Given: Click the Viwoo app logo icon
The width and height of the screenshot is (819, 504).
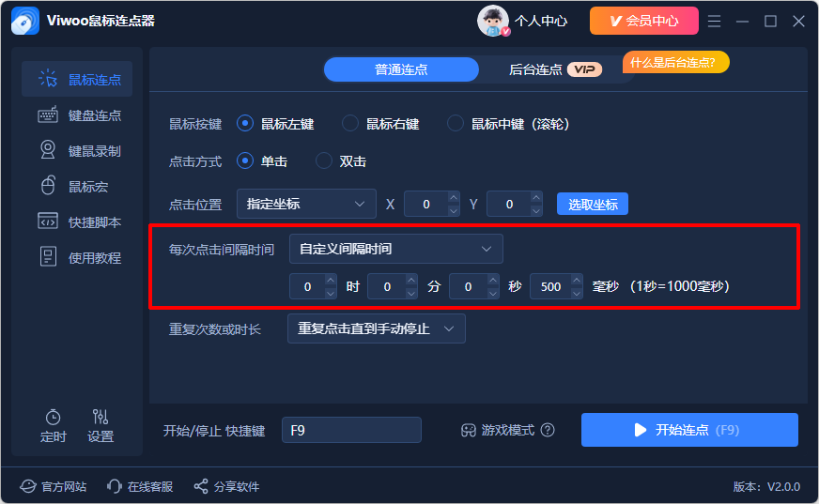Looking at the screenshot, I should point(25,21).
